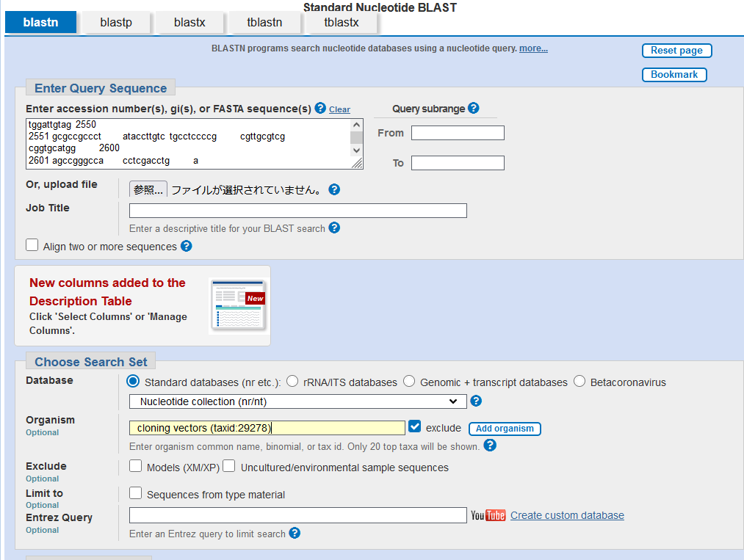Switch to the tblastn tab
The width and height of the screenshot is (744, 560).
264,22
